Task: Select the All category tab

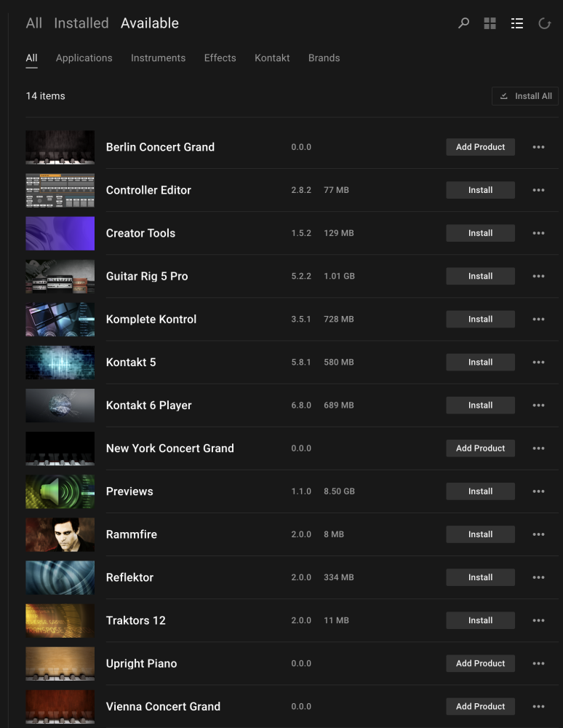Action: point(31,58)
